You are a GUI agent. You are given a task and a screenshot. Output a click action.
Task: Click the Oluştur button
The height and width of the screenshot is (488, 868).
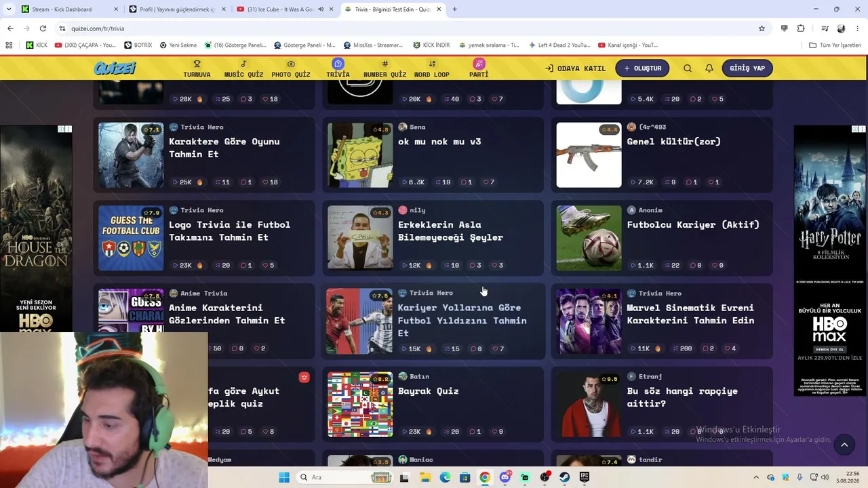(x=642, y=68)
